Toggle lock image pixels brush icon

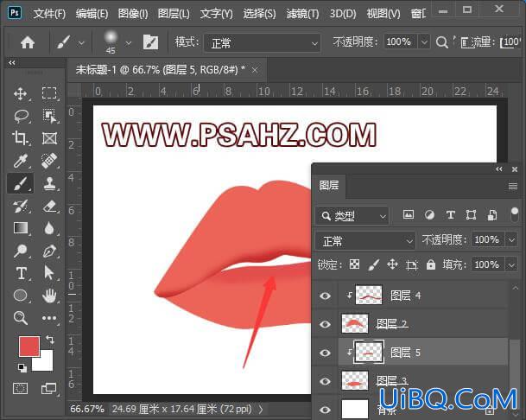click(373, 264)
